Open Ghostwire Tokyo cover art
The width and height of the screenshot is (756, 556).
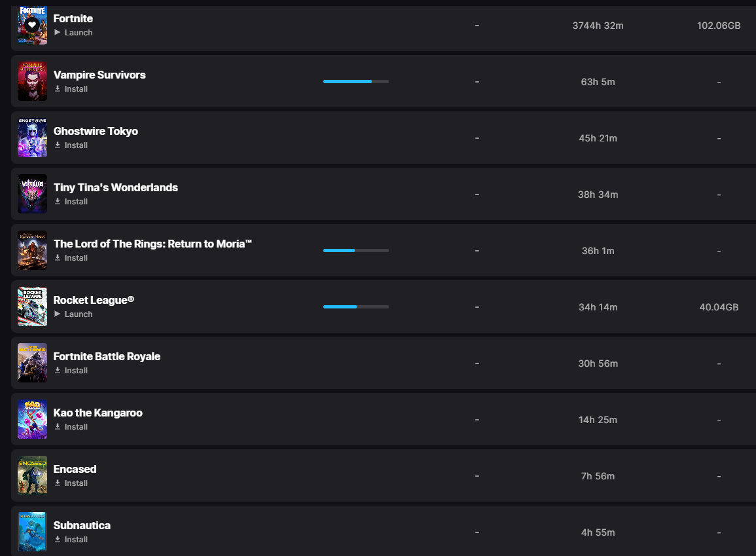(x=32, y=138)
